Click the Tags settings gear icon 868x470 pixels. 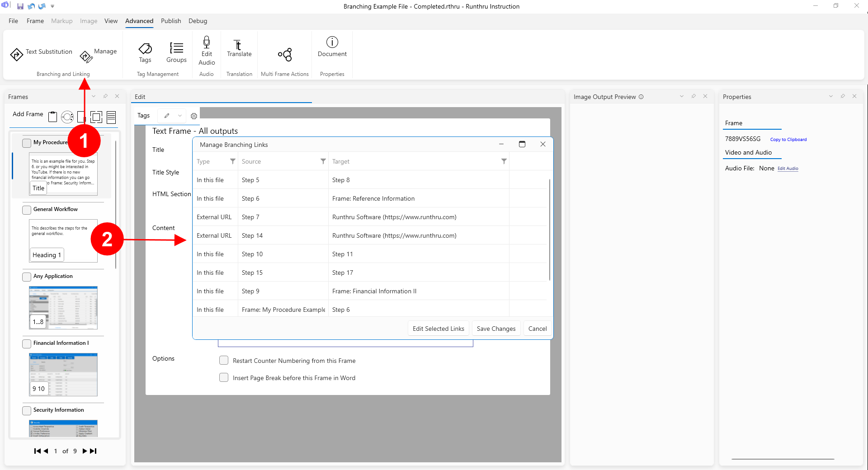[194, 116]
